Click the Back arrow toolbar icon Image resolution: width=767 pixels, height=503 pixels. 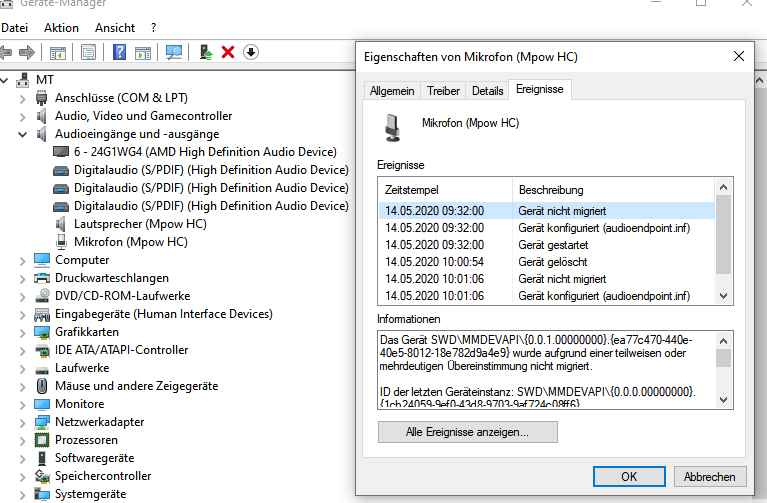[5, 52]
